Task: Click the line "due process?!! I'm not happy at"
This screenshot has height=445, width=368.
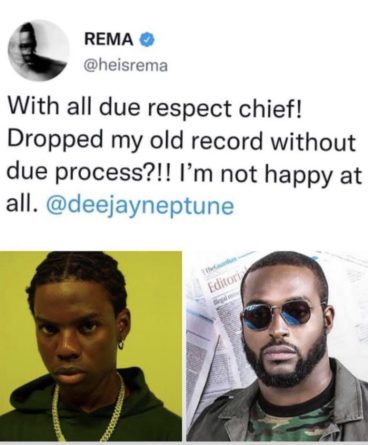Action: coord(184,174)
